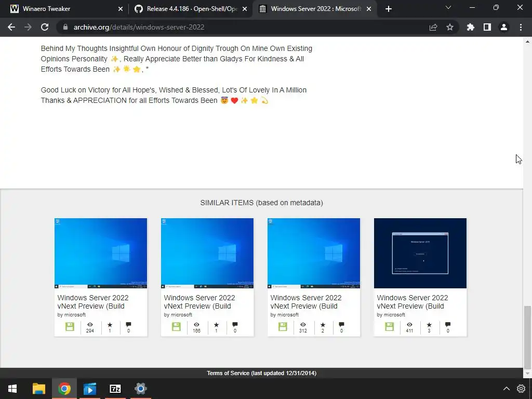The image size is (532, 399).
Task: Bookmark this page with star icon
Action: tap(450, 27)
